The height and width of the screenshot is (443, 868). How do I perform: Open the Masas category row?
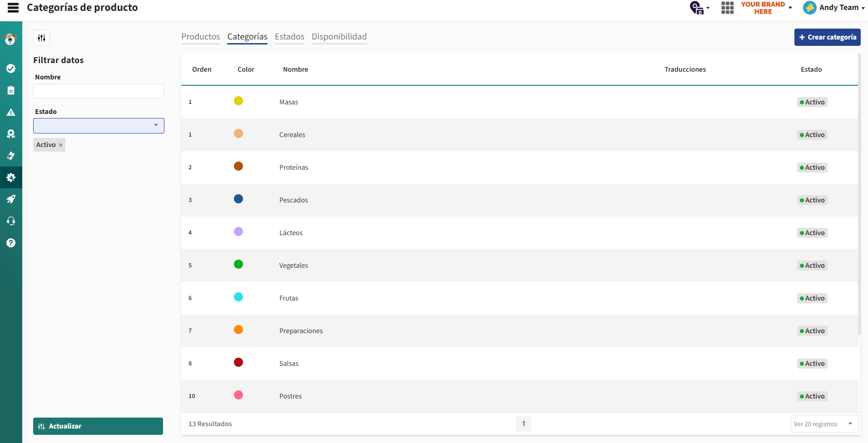pos(519,102)
